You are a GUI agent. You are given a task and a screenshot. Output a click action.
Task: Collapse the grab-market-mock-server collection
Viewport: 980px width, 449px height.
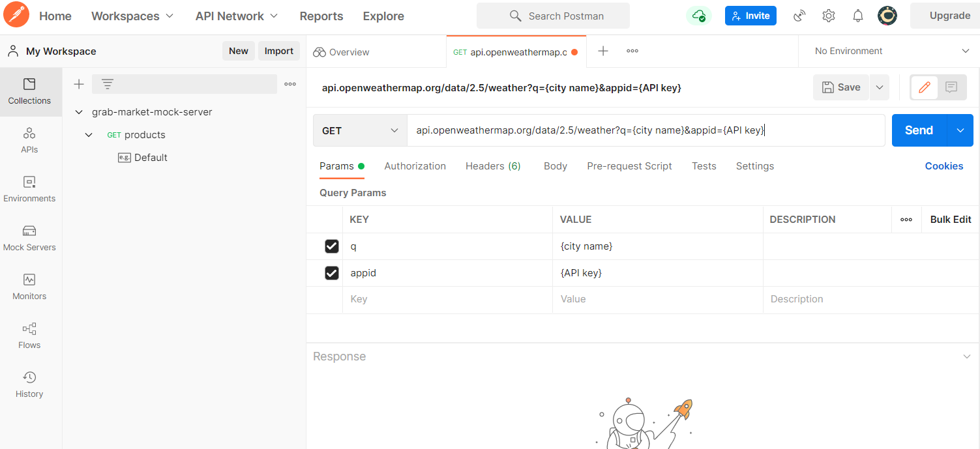coord(79,112)
